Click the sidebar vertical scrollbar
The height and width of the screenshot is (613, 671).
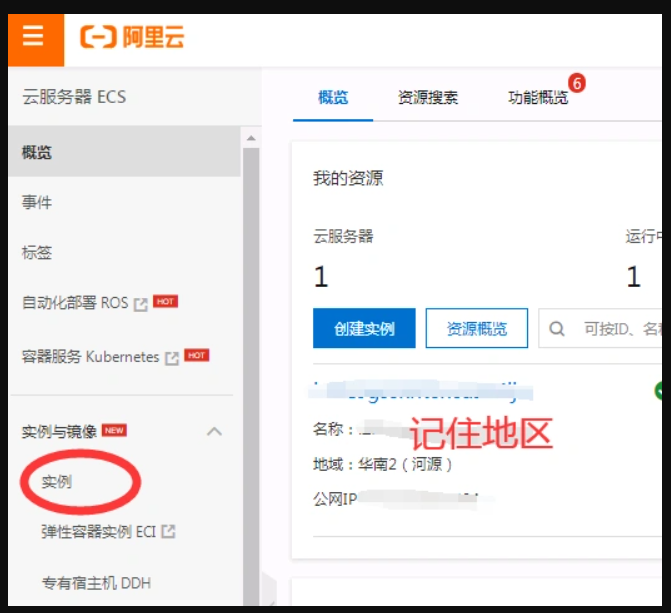[251, 375]
